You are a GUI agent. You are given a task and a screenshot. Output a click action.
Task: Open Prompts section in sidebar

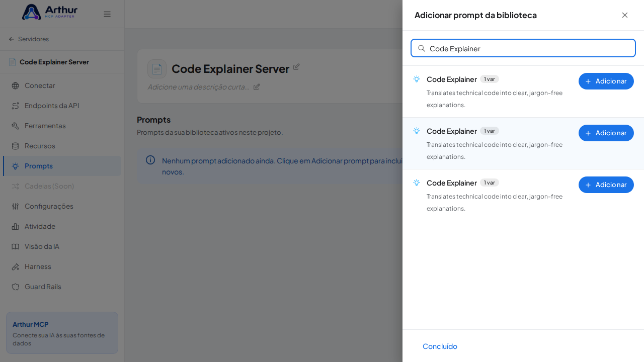pos(62,166)
